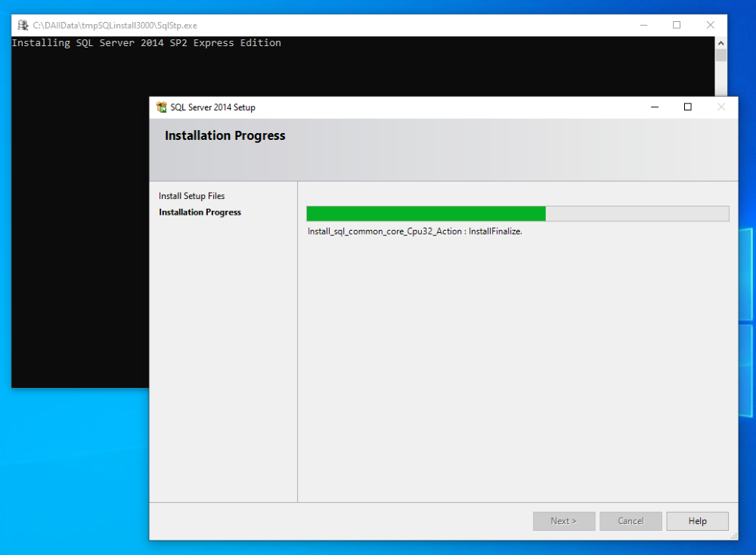Viewport: 756px width, 555px height.
Task: Maximize the SQL Server 2014 Setup window
Action: [x=687, y=107]
